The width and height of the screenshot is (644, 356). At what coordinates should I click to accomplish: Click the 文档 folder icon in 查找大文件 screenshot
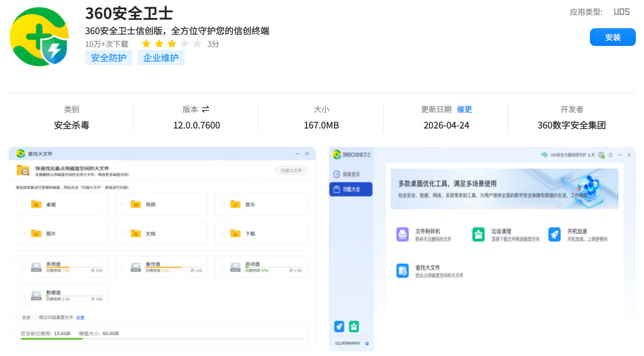coord(135,233)
